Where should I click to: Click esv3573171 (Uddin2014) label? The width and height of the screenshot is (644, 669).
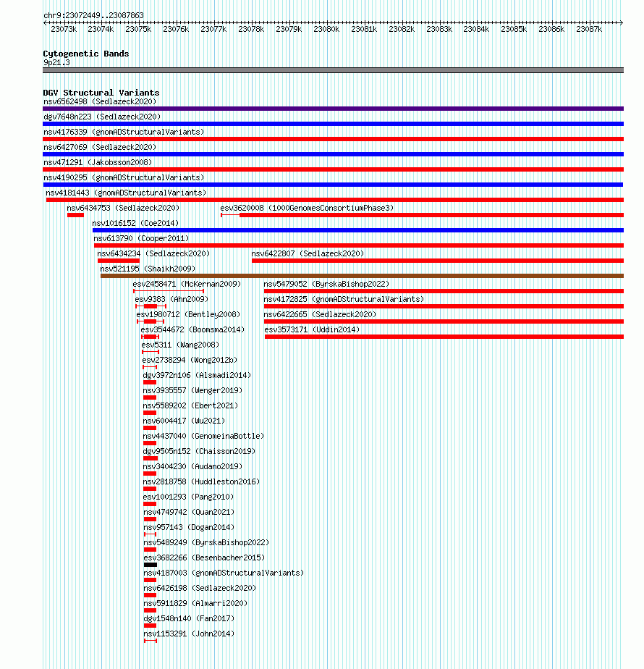click(x=312, y=330)
